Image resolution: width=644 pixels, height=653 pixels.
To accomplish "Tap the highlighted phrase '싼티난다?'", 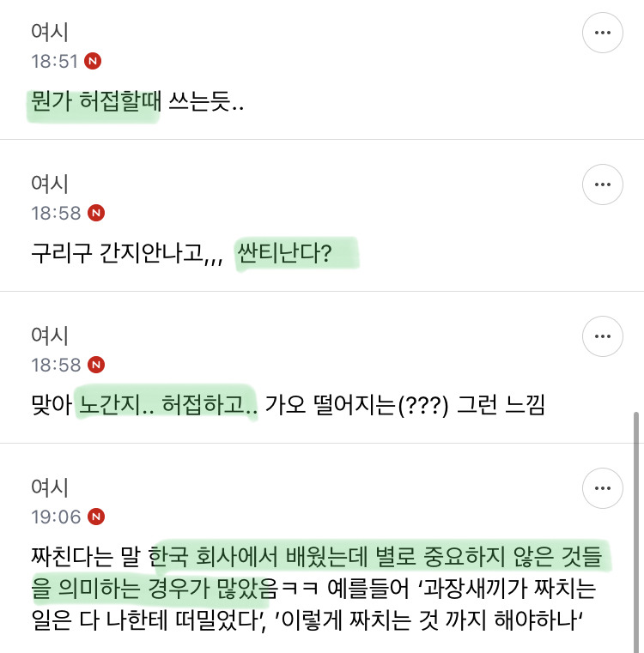I will [295, 255].
